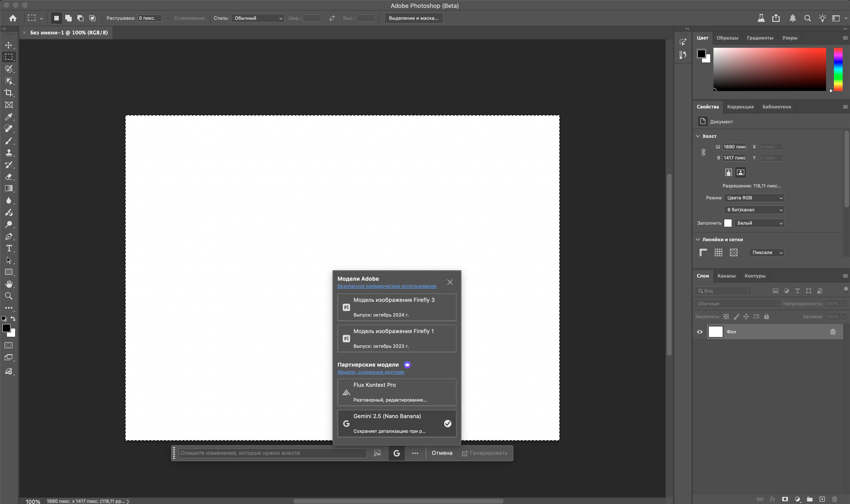Select the Zoom tool in toolbar
This screenshot has height=504, width=850.
[9, 296]
